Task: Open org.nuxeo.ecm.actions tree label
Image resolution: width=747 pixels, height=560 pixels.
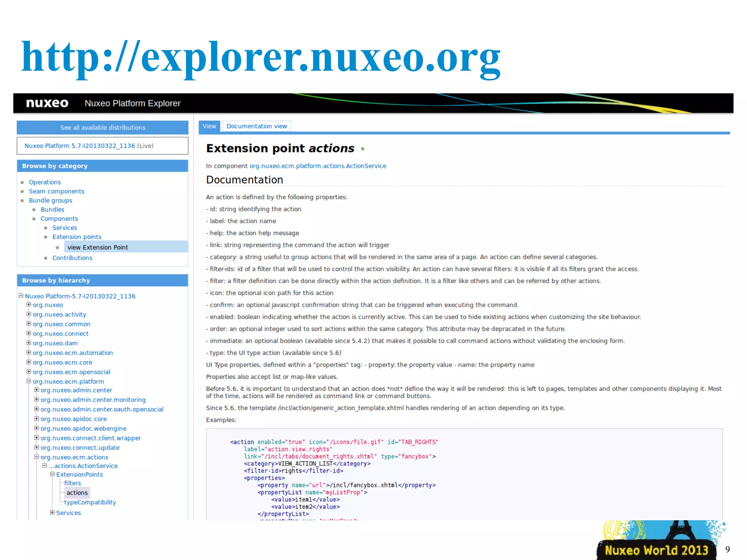Action: [x=74, y=457]
